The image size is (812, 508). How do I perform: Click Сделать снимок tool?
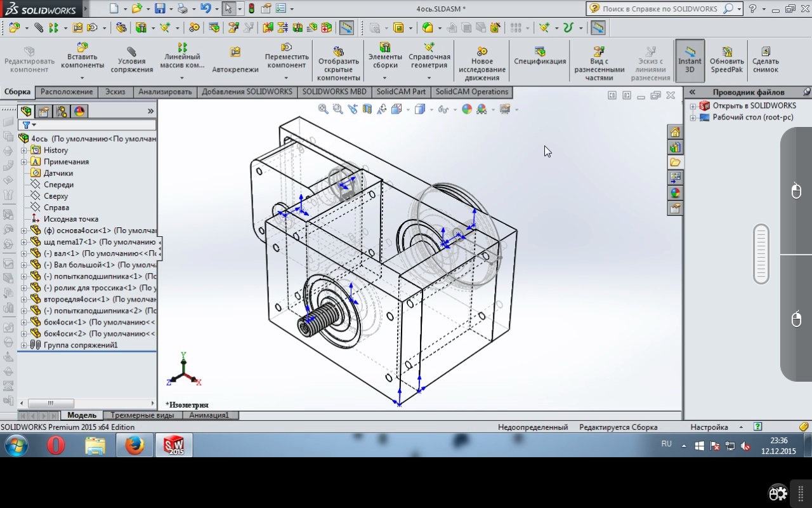coord(766,60)
